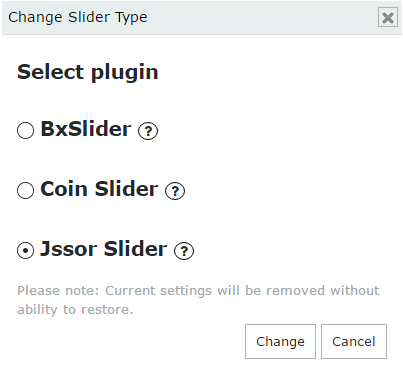Close the Change Slider Type dialog

388,17
